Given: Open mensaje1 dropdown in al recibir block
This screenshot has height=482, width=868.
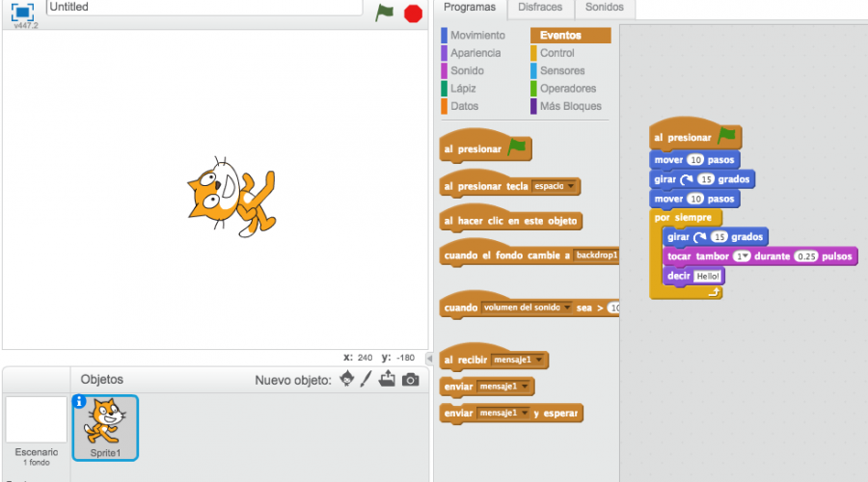Looking at the screenshot, I should coord(539,360).
